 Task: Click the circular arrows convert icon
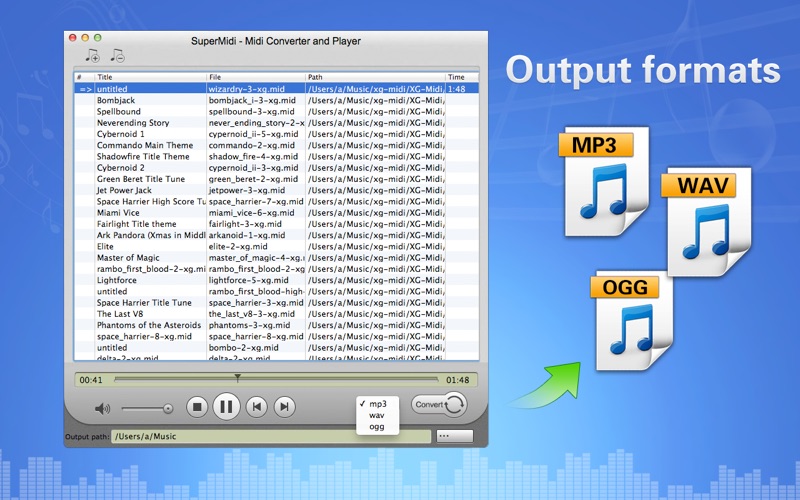point(456,405)
